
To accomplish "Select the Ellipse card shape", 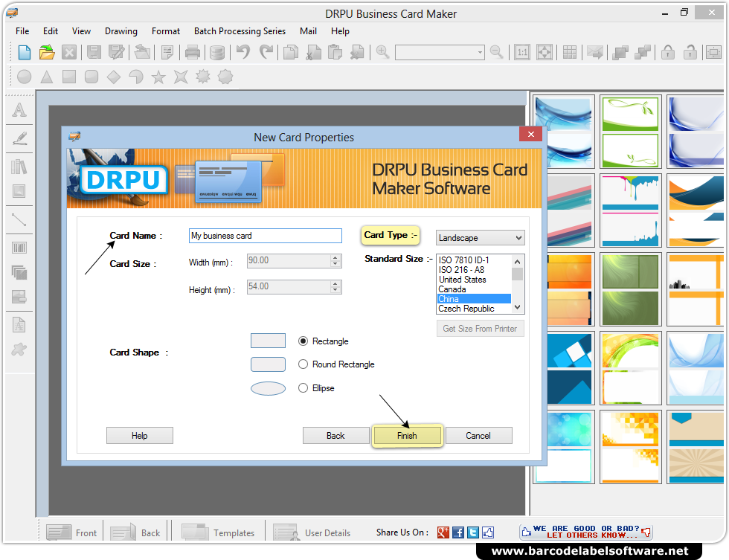I will (x=304, y=388).
